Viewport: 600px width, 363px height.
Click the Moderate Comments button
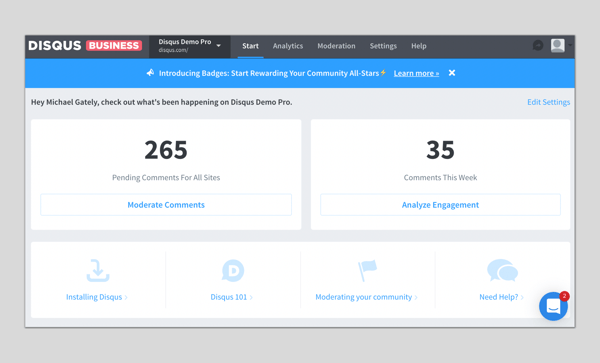(166, 205)
